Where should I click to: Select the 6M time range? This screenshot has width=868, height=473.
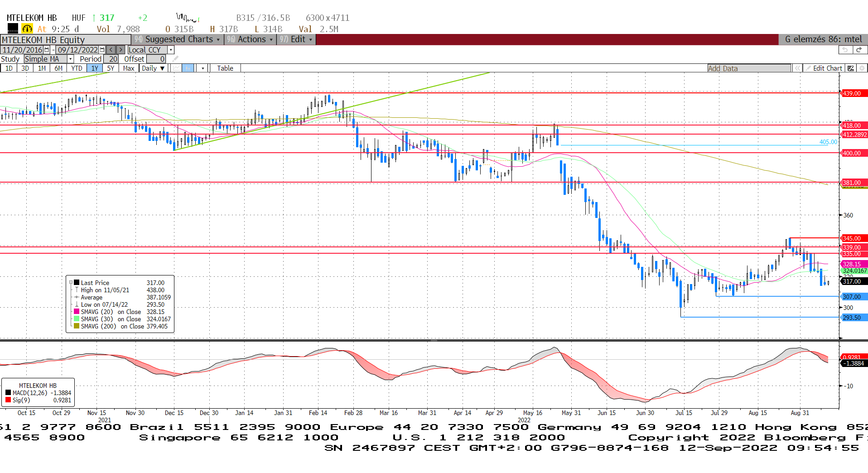pos(58,68)
